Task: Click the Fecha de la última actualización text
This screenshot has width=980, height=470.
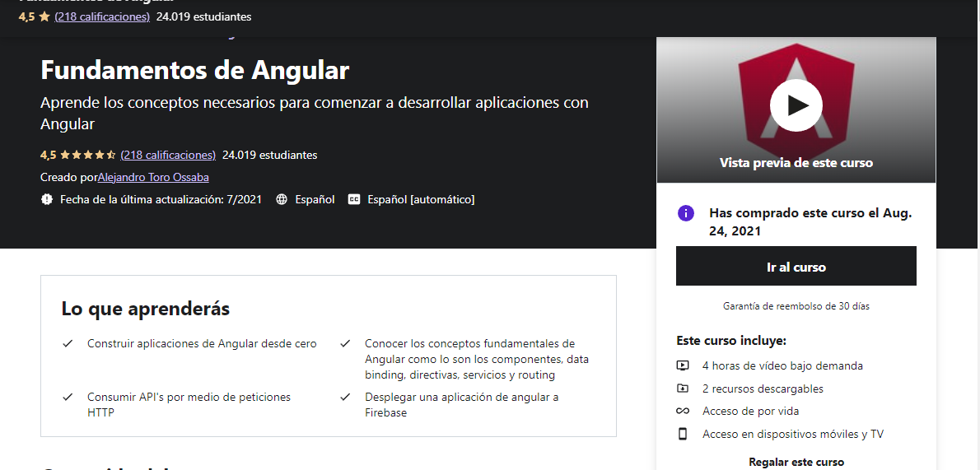Action: [161, 200]
